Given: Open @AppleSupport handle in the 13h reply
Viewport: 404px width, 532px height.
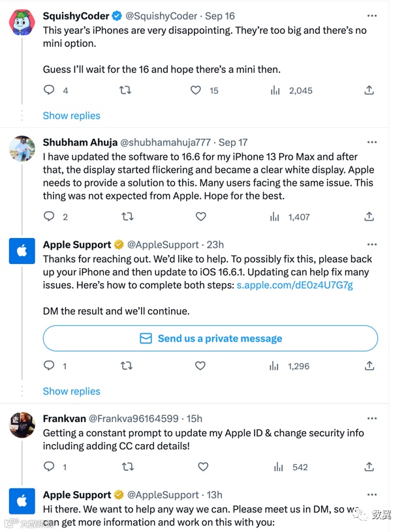Looking at the screenshot, I should [x=163, y=495].
